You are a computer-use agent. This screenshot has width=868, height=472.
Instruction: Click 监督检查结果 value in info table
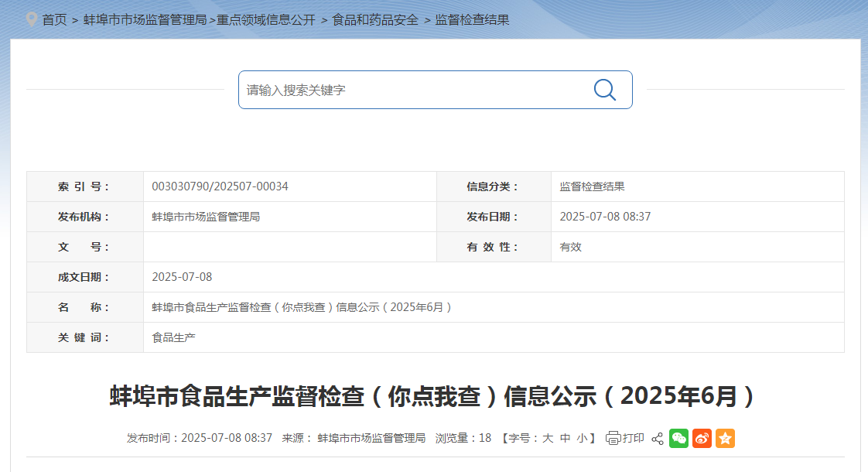tap(592, 186)
